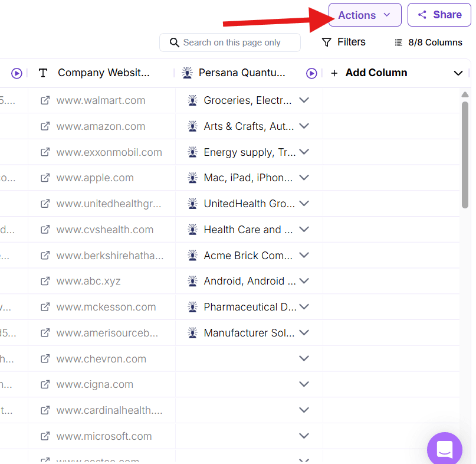This screenshot has width=476, height=464.
Task: Open external link icon for www.apple.com
Action: (x=45, y=178)
